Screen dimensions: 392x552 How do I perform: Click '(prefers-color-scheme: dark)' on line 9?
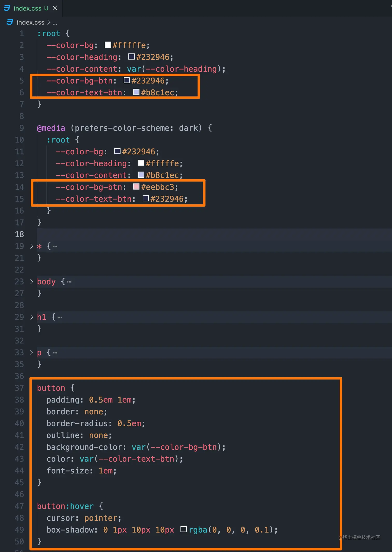coord(136,128)
